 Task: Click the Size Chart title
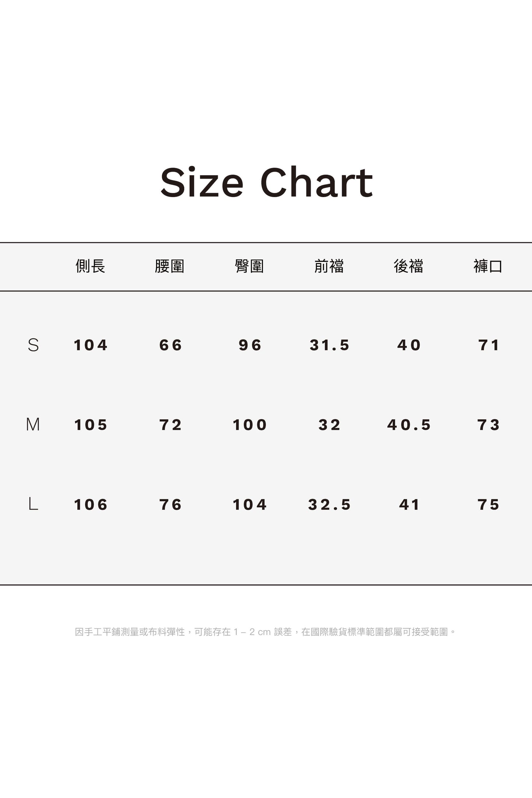266,182
